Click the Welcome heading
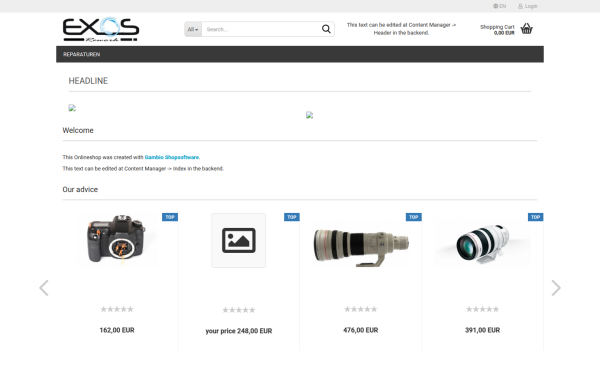The width and height of the screenshot is (600, 375). coord(78,130)
